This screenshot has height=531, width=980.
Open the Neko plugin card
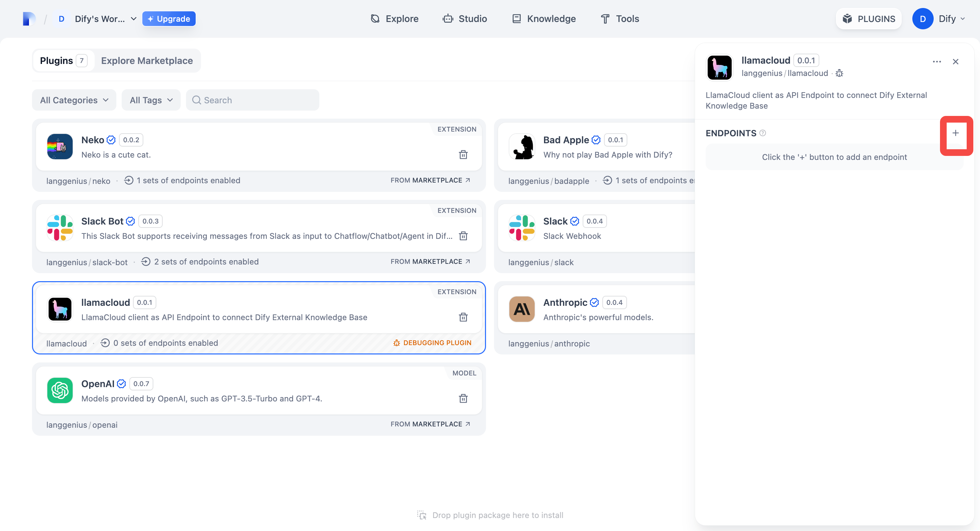(259, 146)
